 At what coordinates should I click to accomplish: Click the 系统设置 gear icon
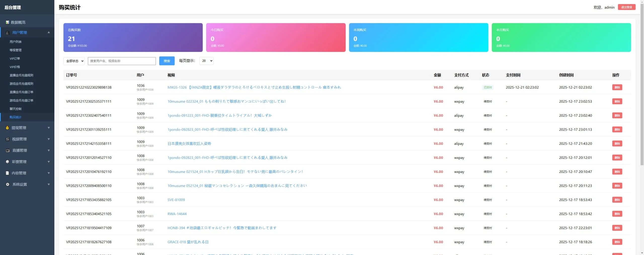pos(8,184)
